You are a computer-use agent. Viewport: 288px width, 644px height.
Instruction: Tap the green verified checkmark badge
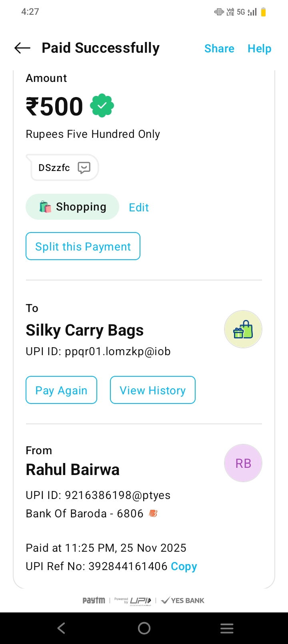[x=102, y=105]
